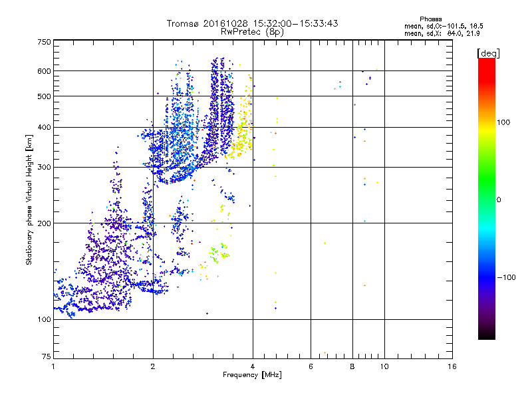532x399 pixels.
Task: Click 'mean, sd,X: 84.0, 21.9' statistic line
Action: [442, 33]
